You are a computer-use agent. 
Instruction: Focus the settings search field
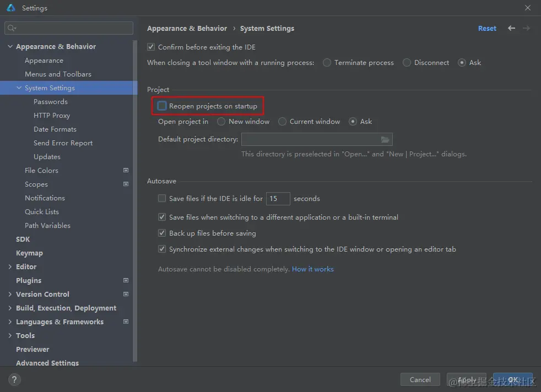[x=69, y=28]
